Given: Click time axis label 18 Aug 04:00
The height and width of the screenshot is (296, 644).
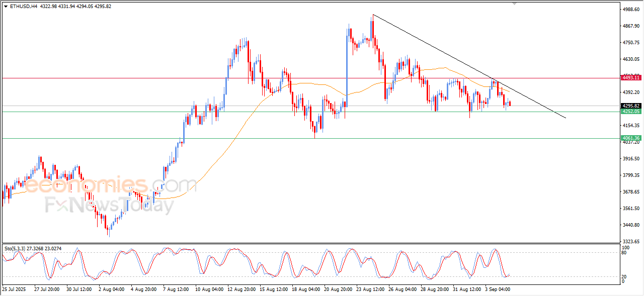Looking at the screenshot, I should click(x=305, y=289).
